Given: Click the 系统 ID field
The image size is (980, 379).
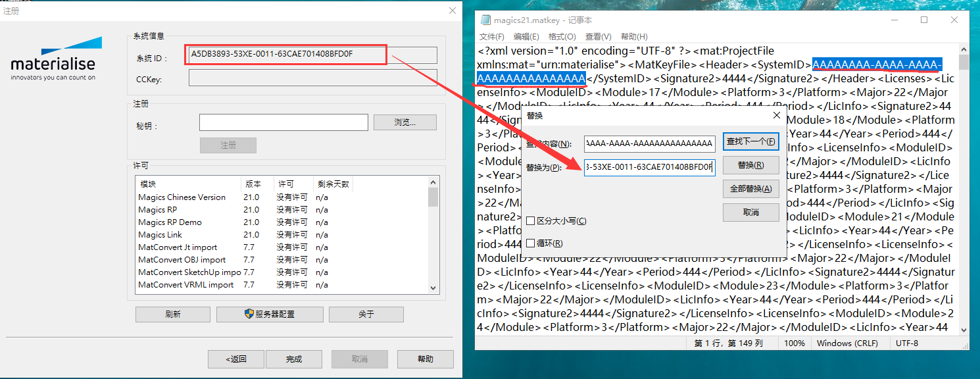Looking at the screenshot, I should pos(313,55).
